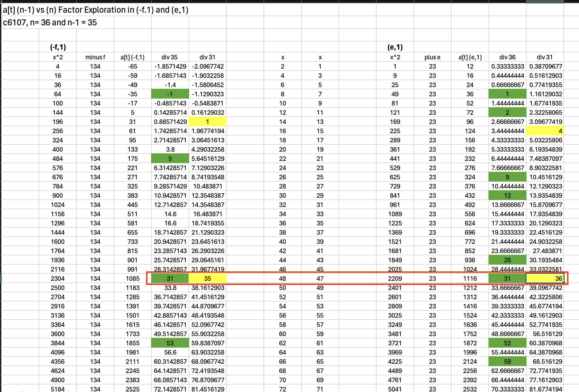Viewport: 579px width, 392px height.
Task: Select the cell with 56.6
Action: tap(170, 352)
